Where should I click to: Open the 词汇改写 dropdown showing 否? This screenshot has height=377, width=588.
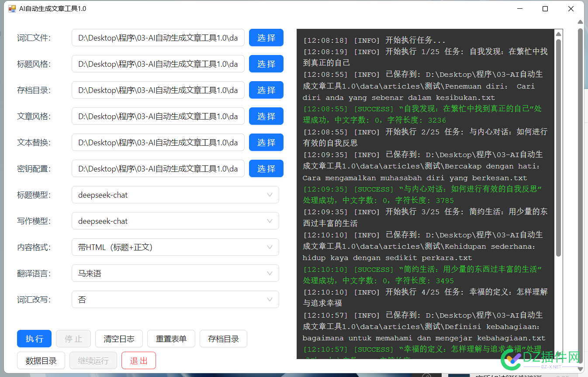coord(175,299)
